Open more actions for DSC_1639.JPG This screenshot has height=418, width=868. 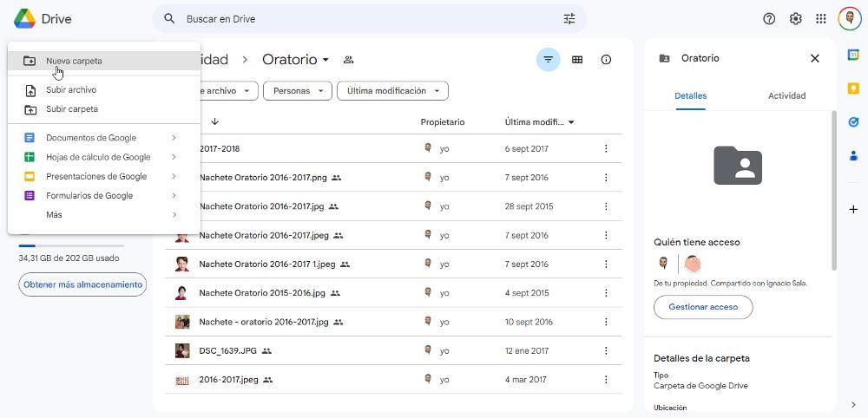[606, 350]
